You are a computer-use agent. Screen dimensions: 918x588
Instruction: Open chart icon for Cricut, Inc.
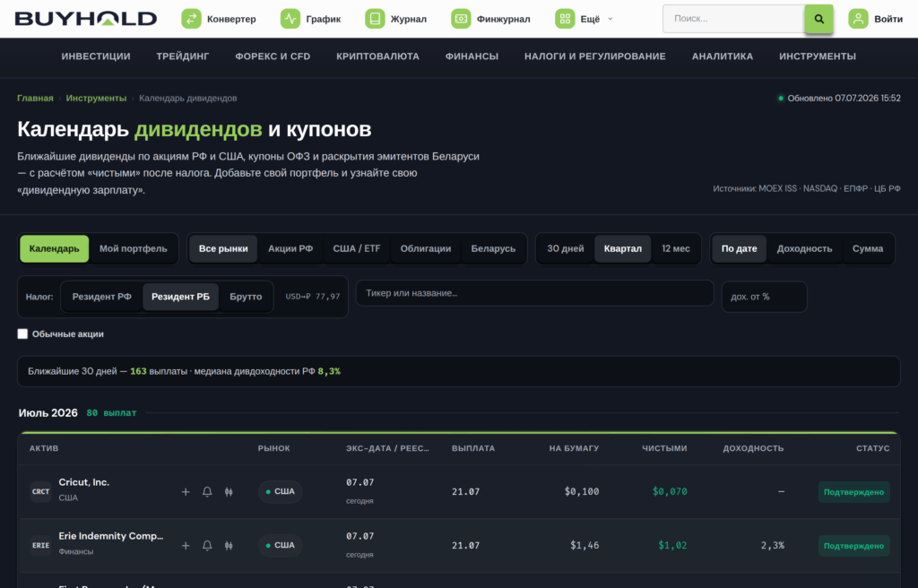(x=229, y=492)
